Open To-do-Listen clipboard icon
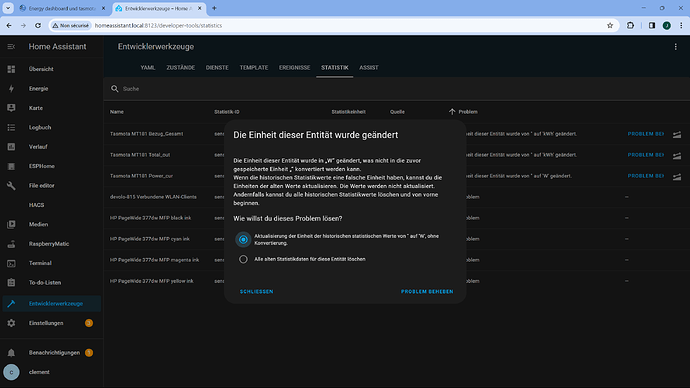The width and height of the screenshot is (690, 388). [x=11, y=282]
